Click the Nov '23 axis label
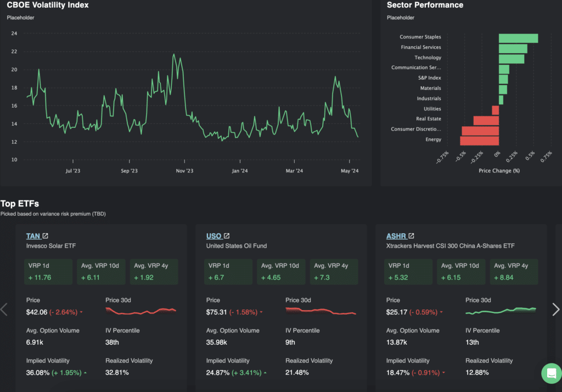This screenshot has height=392, width=562. pos(184,171)
